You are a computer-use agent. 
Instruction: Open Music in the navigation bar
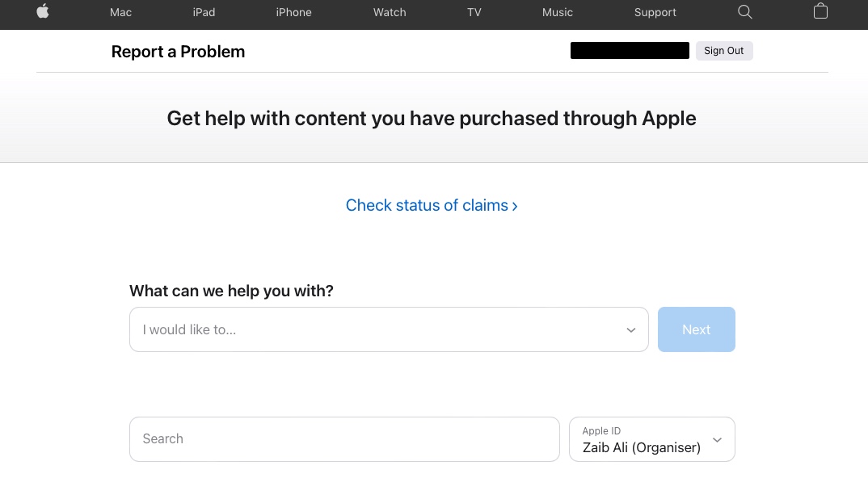(x=558, y=12)
